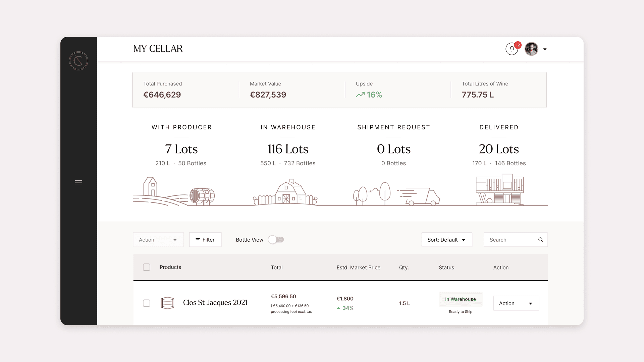Select the Shipment Request category
This screenshot has height=362, width=644.
pyautogui.click(x=394, y=127)
